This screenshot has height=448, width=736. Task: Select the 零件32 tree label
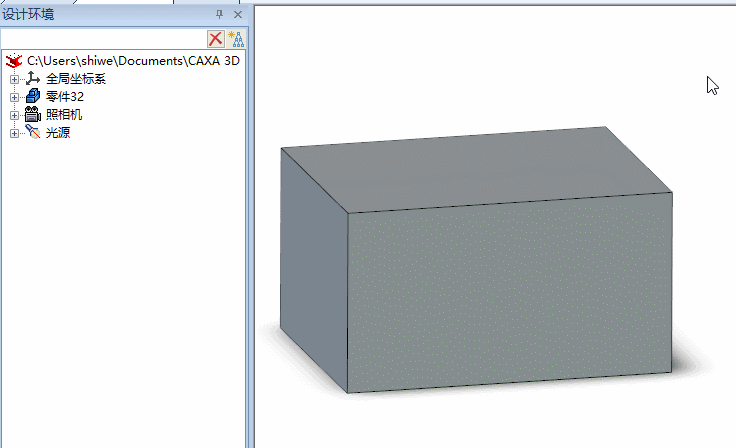(65, 97)
